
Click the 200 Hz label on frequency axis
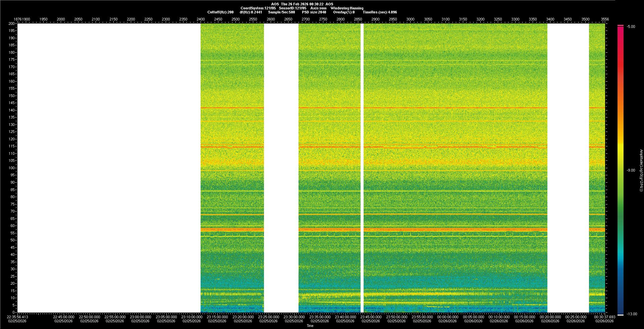(12, 23)
